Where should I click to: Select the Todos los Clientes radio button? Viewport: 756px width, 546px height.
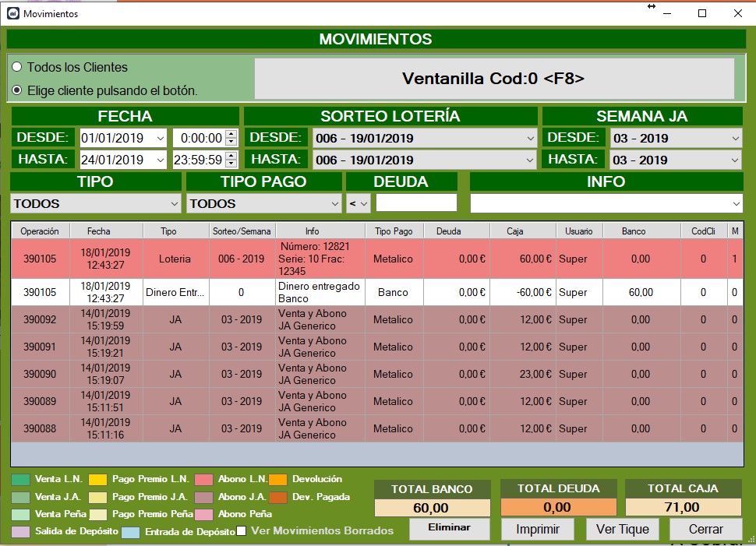click(x=17, y=67)
